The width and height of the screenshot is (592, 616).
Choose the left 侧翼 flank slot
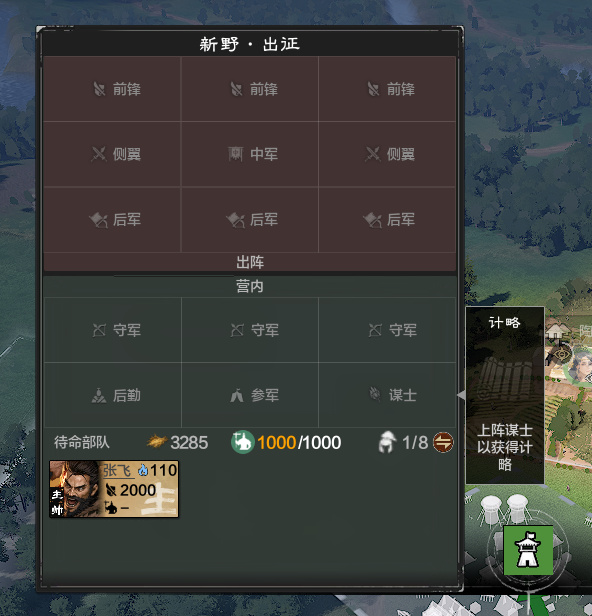[x=112, y=154]
